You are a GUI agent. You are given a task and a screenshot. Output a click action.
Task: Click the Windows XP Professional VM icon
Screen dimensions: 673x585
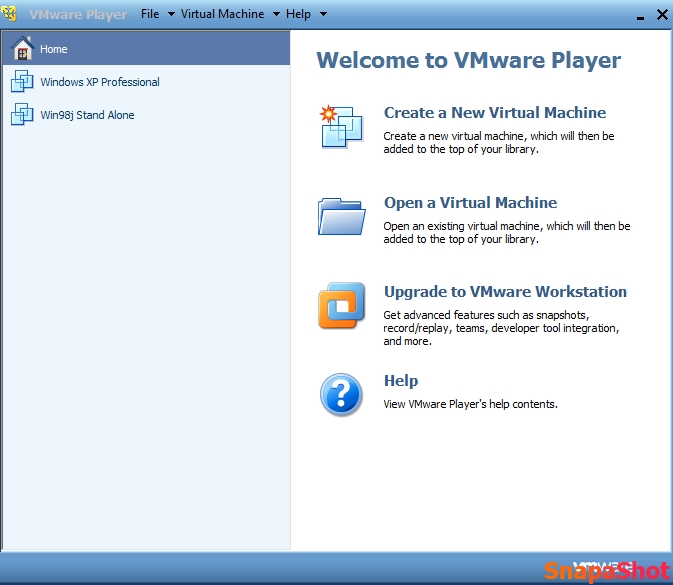[22, 82]
